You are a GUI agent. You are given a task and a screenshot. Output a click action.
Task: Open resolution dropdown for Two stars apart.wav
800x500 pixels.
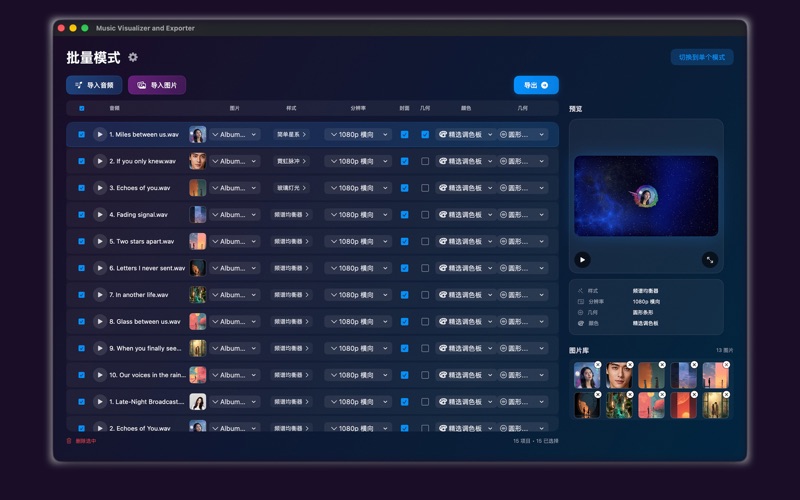(357, 241)
